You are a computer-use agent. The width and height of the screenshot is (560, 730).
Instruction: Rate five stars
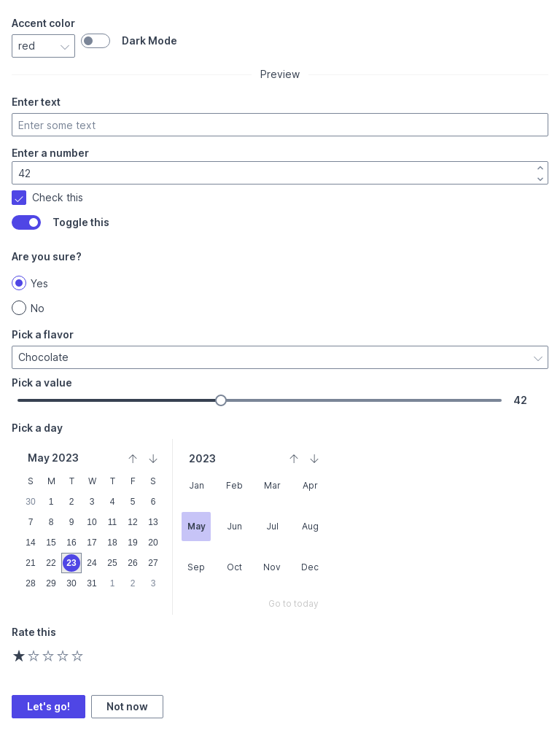77,656
